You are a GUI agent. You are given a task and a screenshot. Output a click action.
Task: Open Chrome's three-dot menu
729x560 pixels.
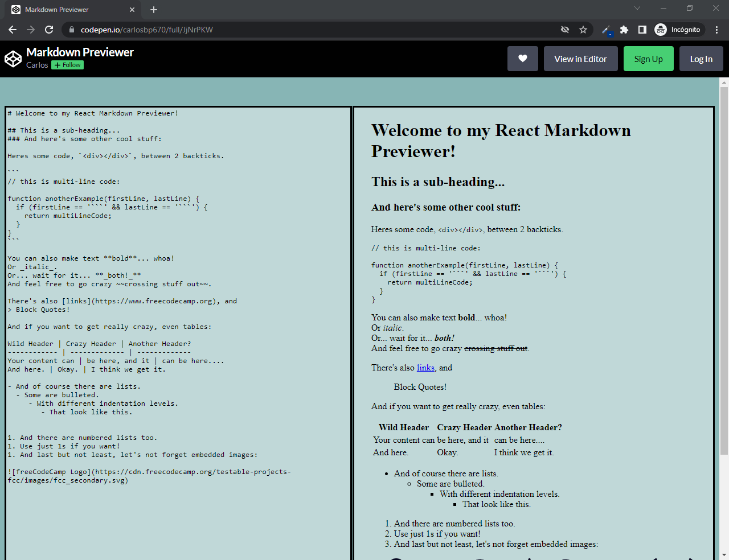coord(716,30)
